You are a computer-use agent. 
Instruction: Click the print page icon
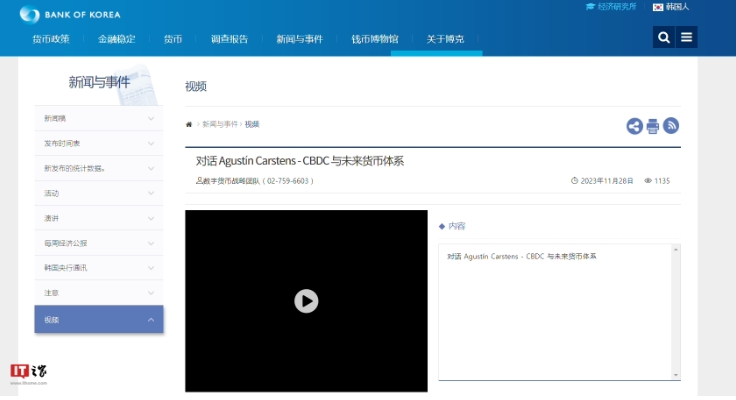[x=653, y=126]
